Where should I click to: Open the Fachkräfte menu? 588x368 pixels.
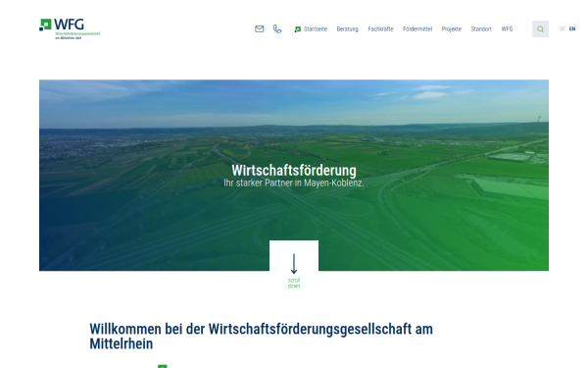coord(380,28)
